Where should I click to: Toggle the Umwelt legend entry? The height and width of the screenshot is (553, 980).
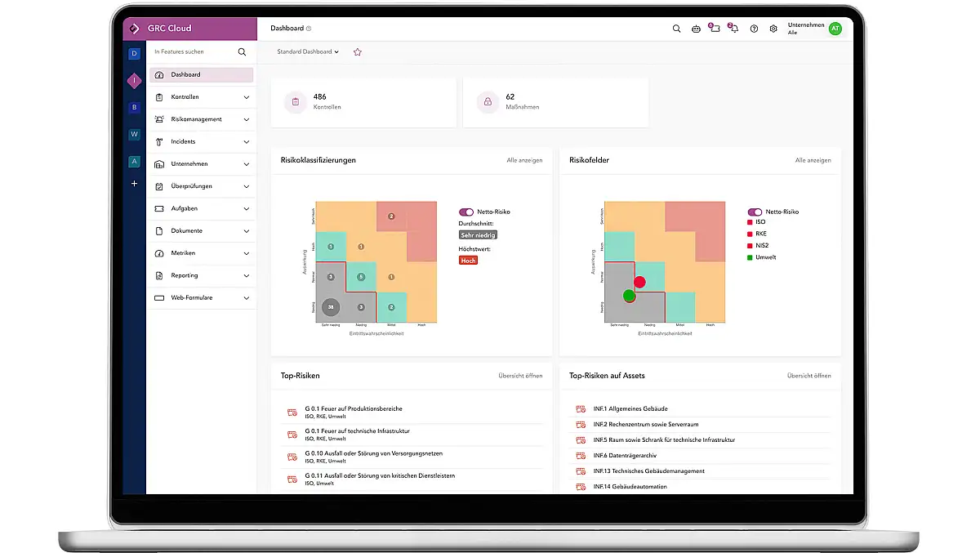pos(765,257)
